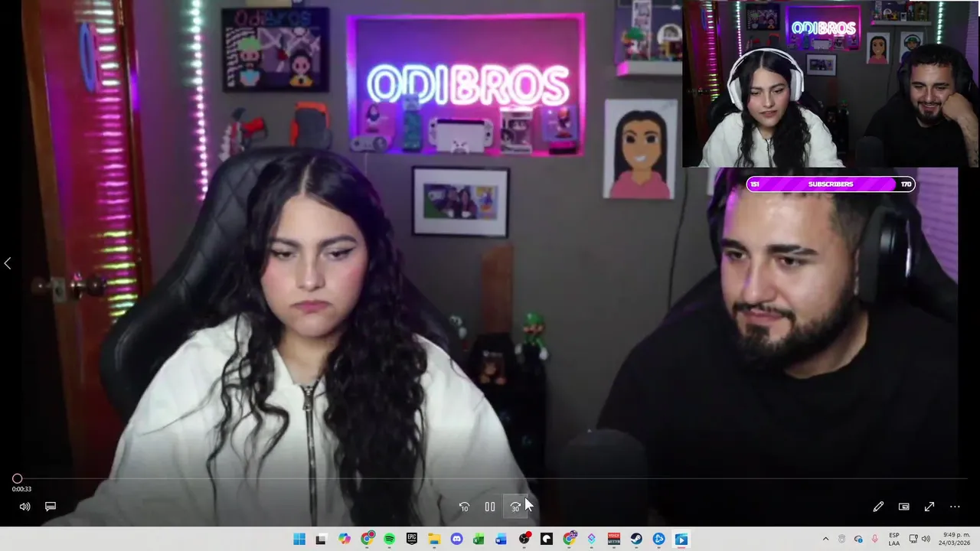
Task: Open Chrome with red badge on taskbar
Action: [x=368, y=540]
